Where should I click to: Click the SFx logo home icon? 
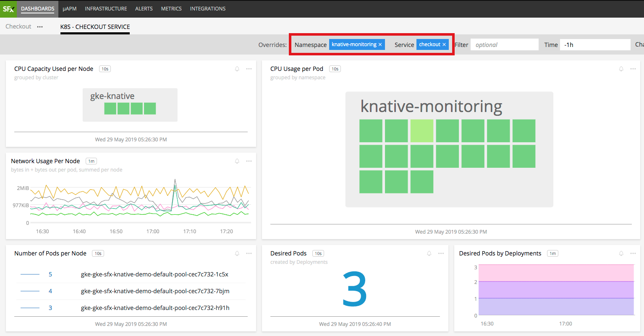8,9
